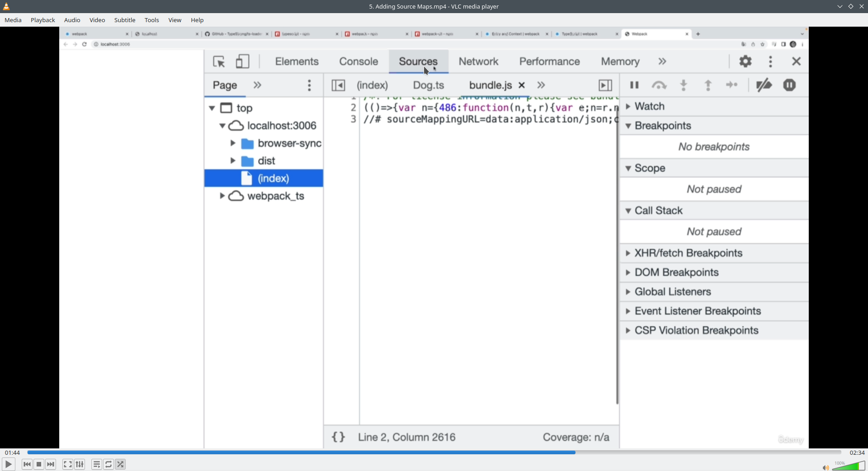This screenshot has width=868, height=471.
Task: Adjust the VLC volume slider
Action: tap(849, 466)
